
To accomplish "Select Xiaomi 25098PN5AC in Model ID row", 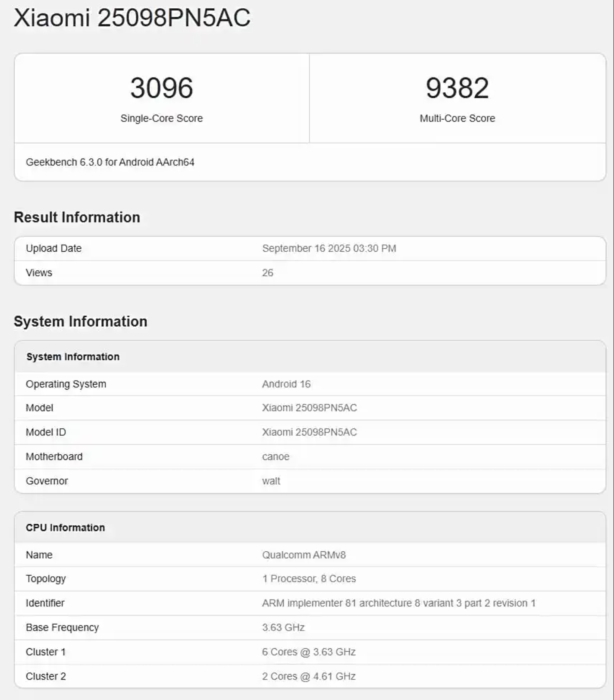I will pyautogui.click(x=310, y=432).
